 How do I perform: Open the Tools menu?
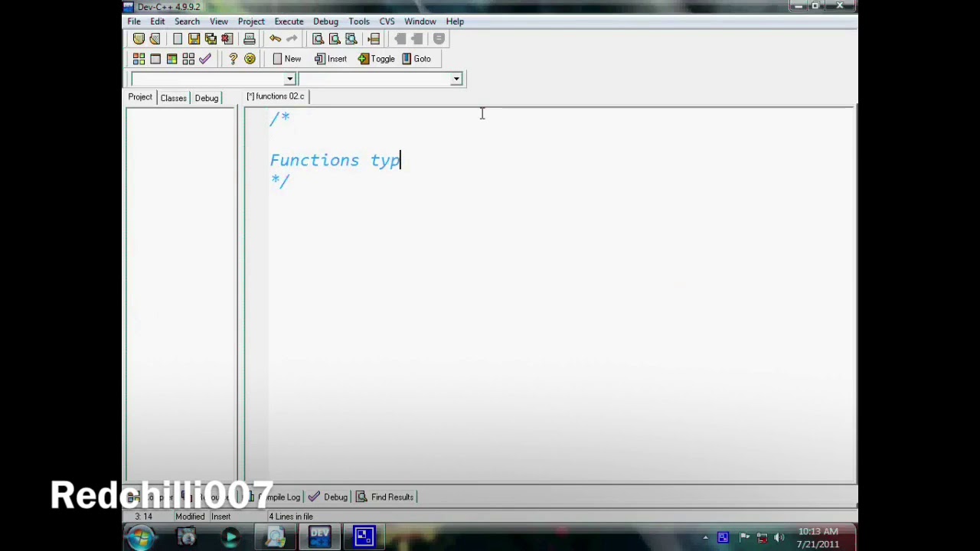click(x=359, y=21)
